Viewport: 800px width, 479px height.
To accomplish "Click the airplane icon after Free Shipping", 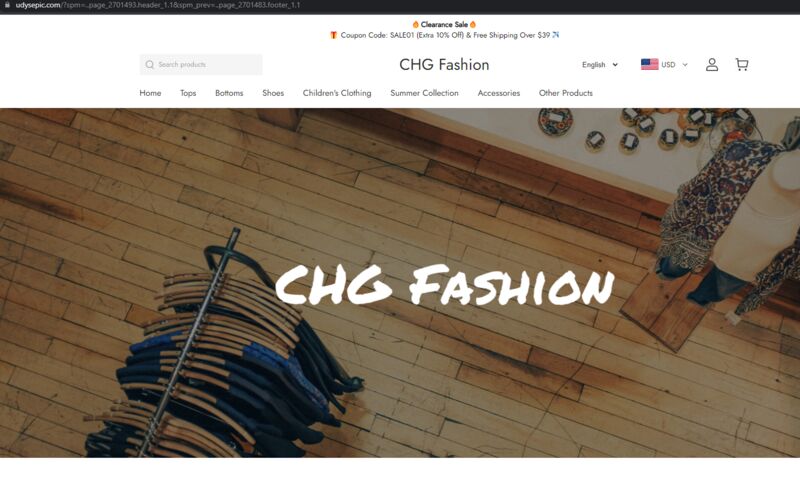I will coord(556,35).
